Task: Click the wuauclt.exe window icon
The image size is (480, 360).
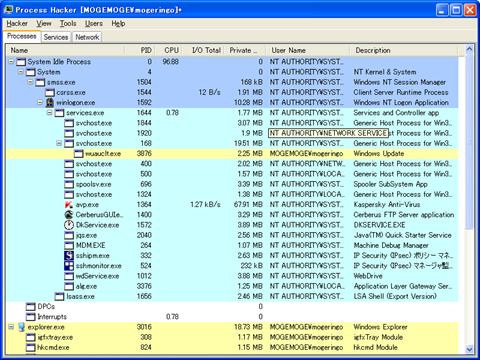Action: pos(79,154)
